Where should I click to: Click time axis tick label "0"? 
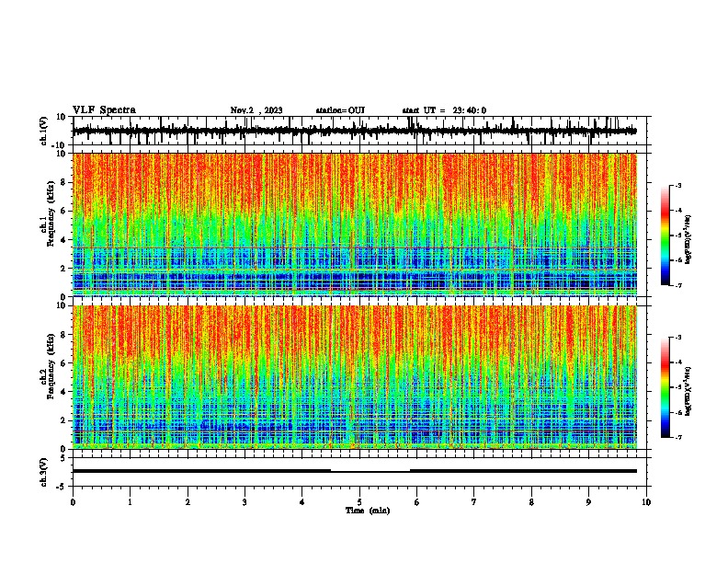tap(73, 502)
